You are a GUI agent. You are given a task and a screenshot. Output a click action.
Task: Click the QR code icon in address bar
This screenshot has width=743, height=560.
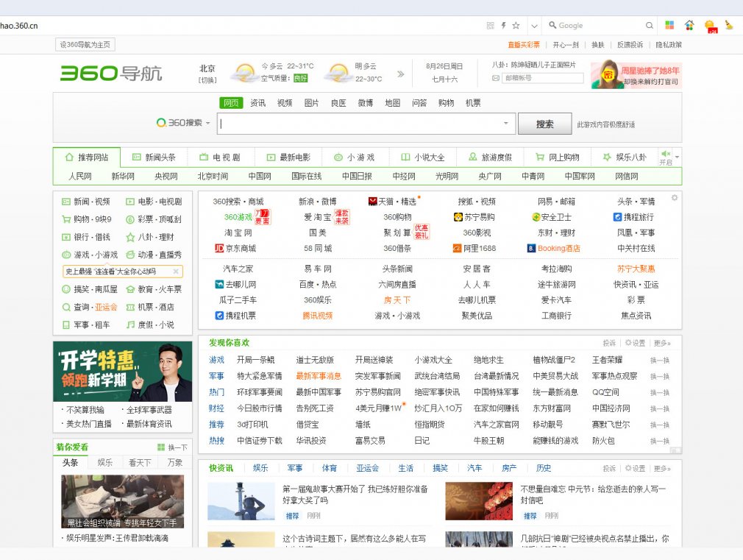(491, 26)
